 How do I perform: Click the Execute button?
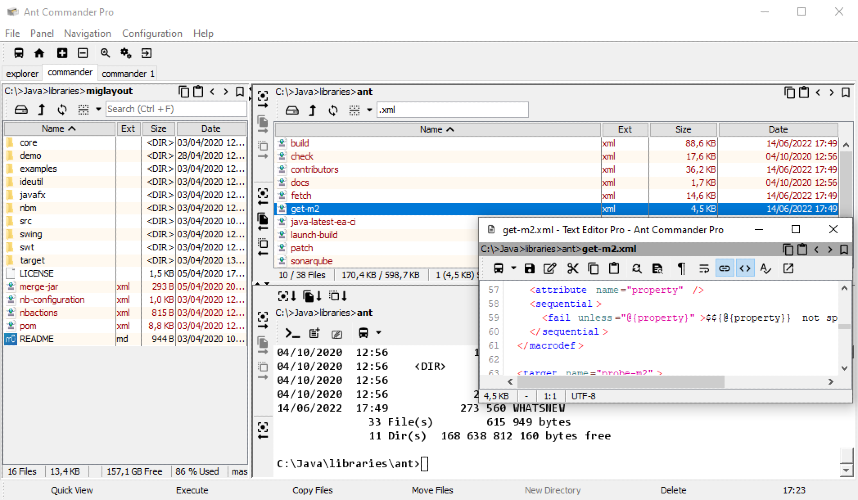192,490
